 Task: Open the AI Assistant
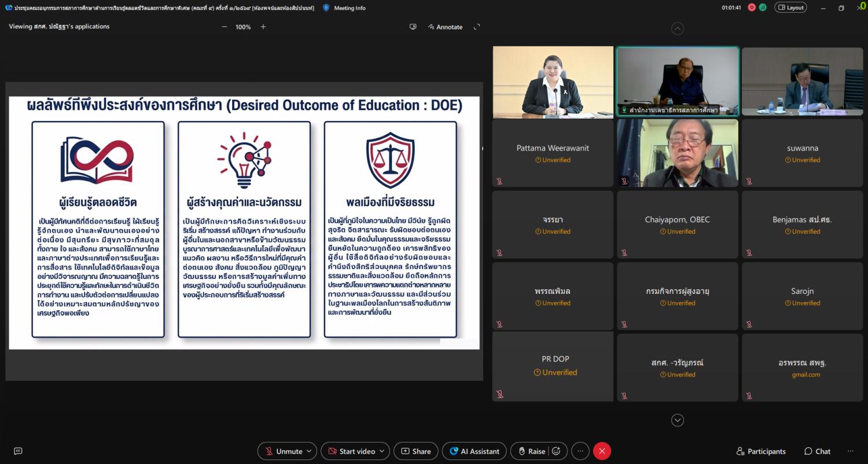(474, 451)
